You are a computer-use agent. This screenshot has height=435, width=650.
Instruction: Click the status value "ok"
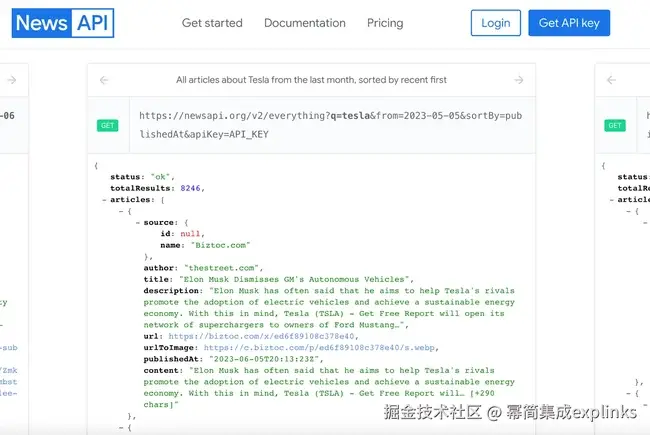click(160, 177)
